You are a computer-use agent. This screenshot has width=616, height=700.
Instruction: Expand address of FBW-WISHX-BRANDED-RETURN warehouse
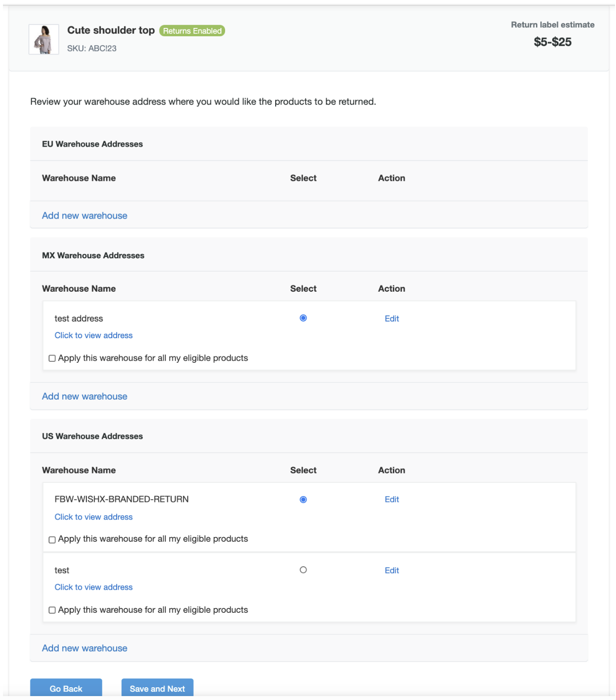tap(93, 517)
